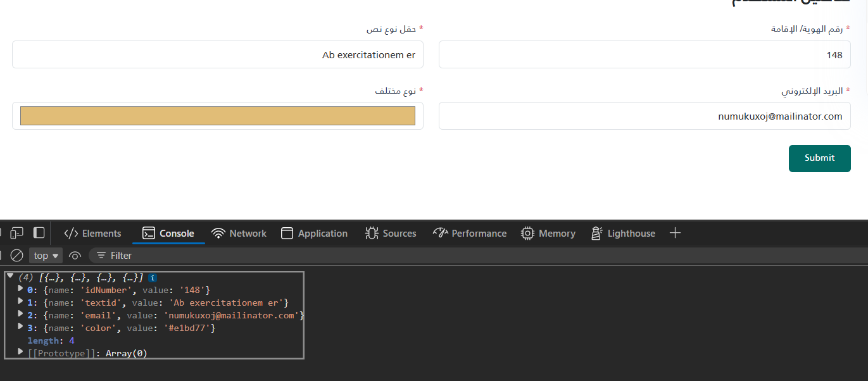Click the info badge beside the array
This screenshot has height=381, width=868.
click(x=153, y=278)
